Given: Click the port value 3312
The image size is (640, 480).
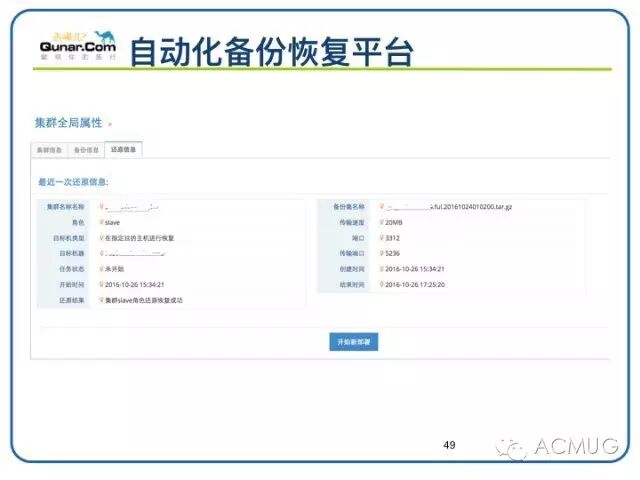Looking at the screenshot, I should coord(392,238).
